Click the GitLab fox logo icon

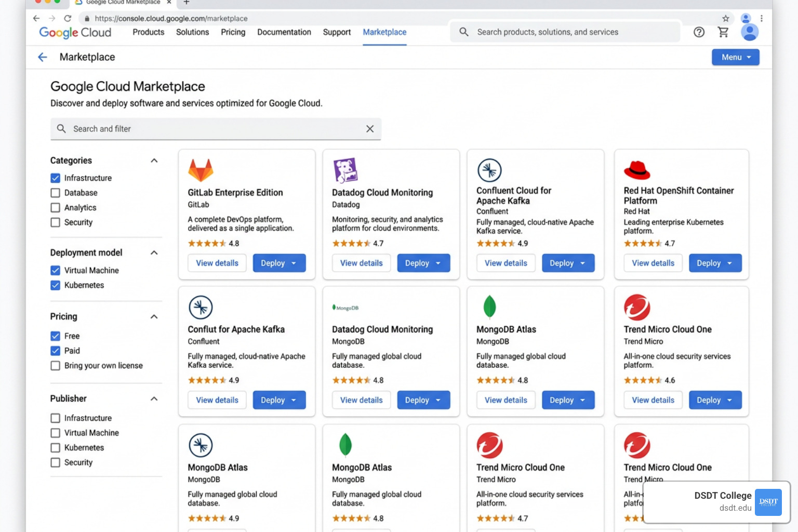[201, 170]
